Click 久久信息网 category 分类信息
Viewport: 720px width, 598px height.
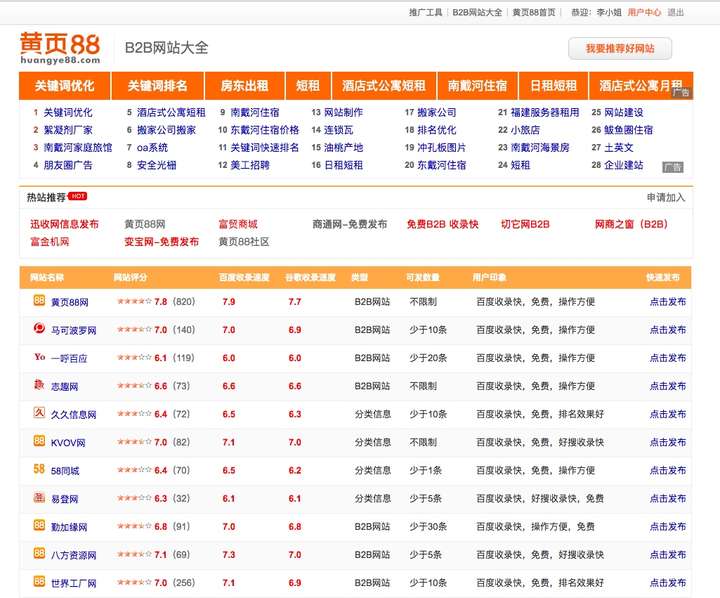(372, 414)
